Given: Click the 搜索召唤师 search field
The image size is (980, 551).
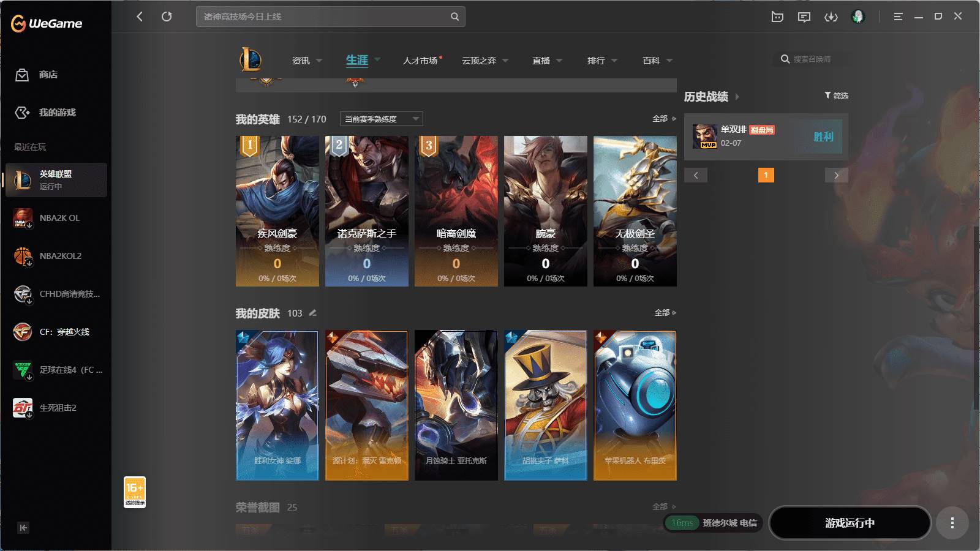Looking at the screenshot, I should 812,59.
